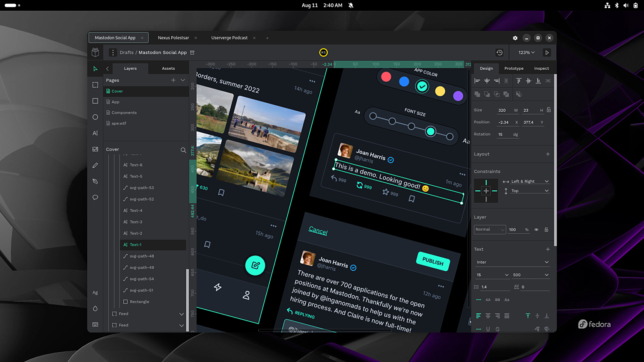Apply underline to the selected text
Viewport: 644px width, 362px height.
click(x=488, y=329)
